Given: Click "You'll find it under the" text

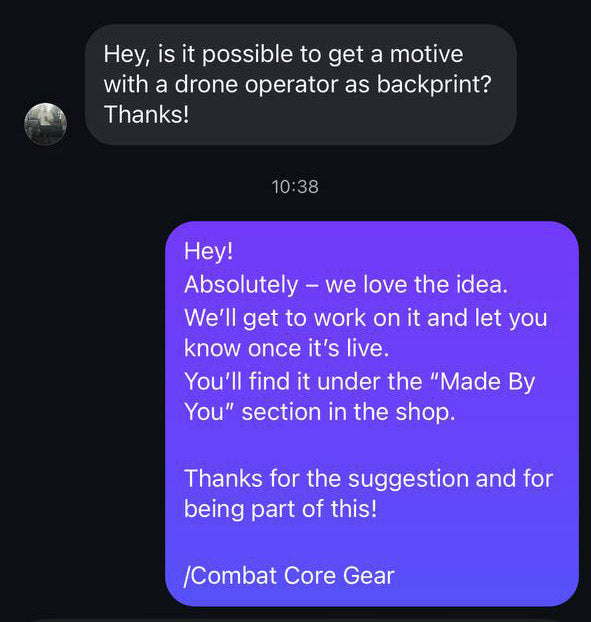Looking at the screenshot, I should [303, 382].
